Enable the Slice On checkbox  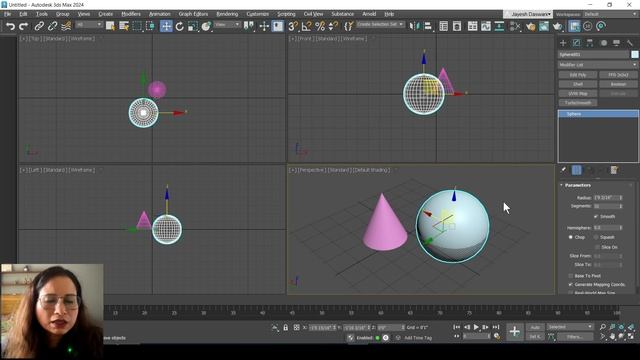pos(597,247)
